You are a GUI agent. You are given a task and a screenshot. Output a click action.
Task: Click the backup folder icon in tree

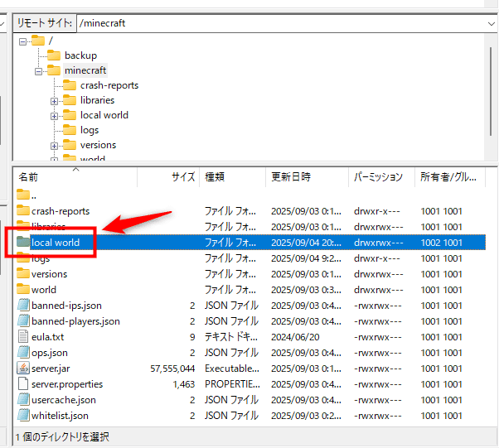point(54,55)
